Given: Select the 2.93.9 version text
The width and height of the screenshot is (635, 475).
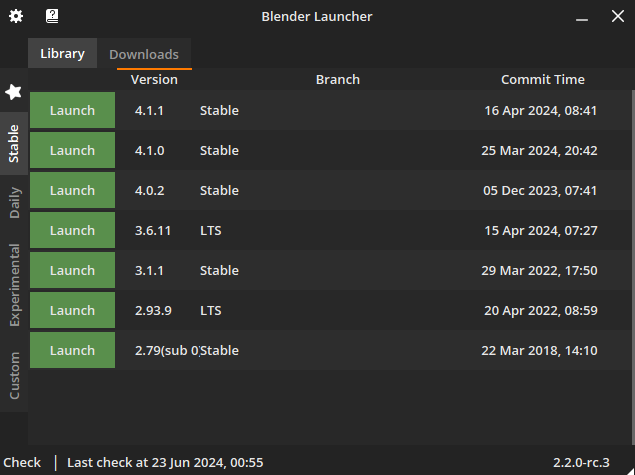Looking at the screenshot, I should pyautogui.click(x=153, y=311).
